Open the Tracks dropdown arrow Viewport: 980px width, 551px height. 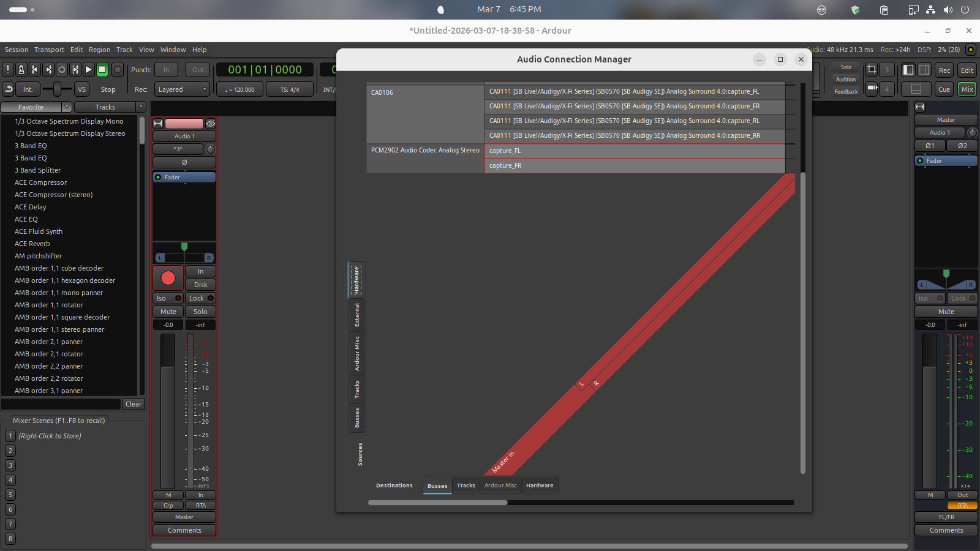point(141,107)
